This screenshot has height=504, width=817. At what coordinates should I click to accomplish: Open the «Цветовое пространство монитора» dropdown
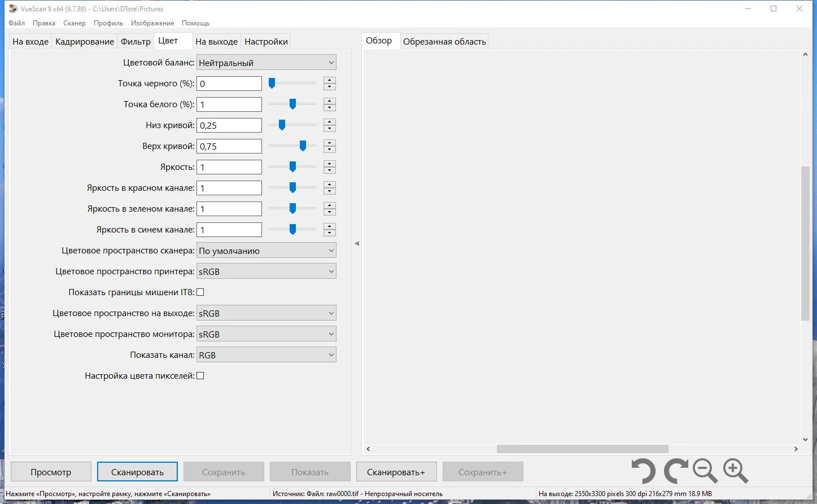[266, 334]
